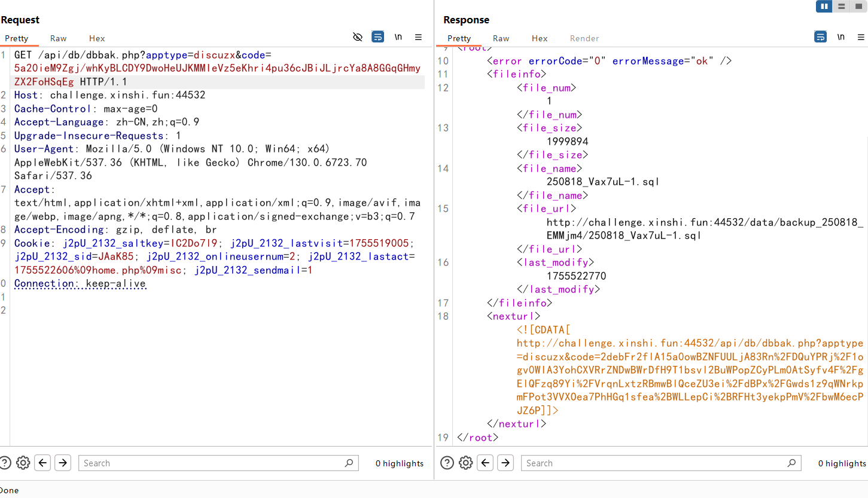The width and height of the screenshot is (868, 498).
Task: Select side-by-side layout view
Action: [x=824, y=7]
